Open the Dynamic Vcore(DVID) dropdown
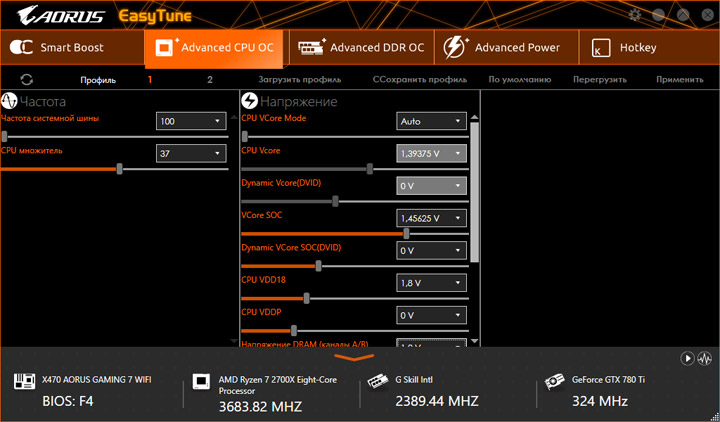Image resolution: width=720 pixels, height=422 pixels. (x=431, y=186)
